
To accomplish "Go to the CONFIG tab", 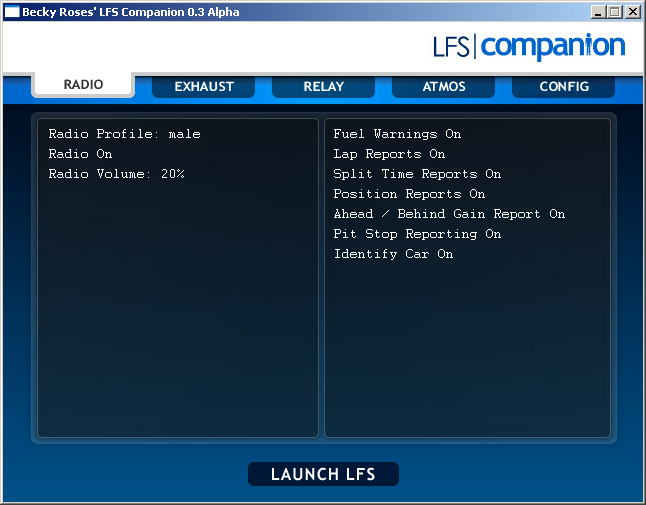I will [564, 87].
